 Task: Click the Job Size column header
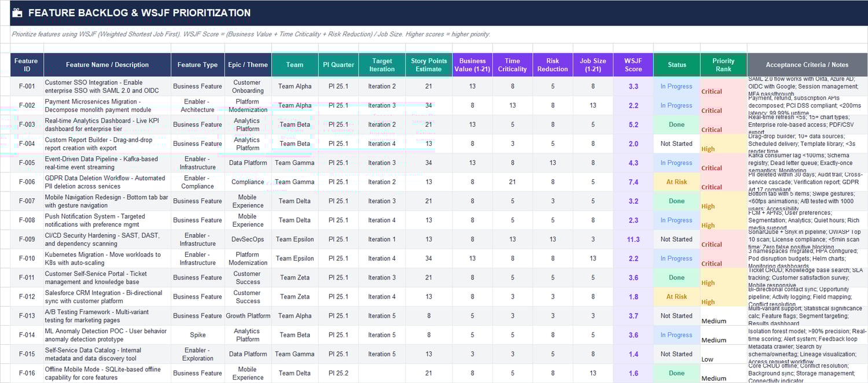pos(593,64)
